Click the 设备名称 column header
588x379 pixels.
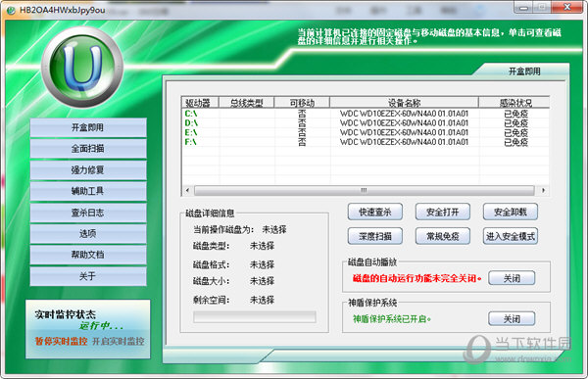click(x=404, y=103)
